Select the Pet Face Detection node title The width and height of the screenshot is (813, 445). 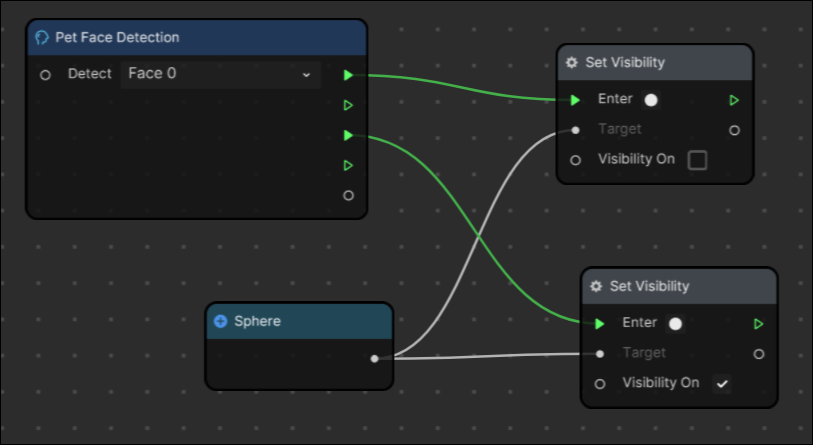click(117, 37)
